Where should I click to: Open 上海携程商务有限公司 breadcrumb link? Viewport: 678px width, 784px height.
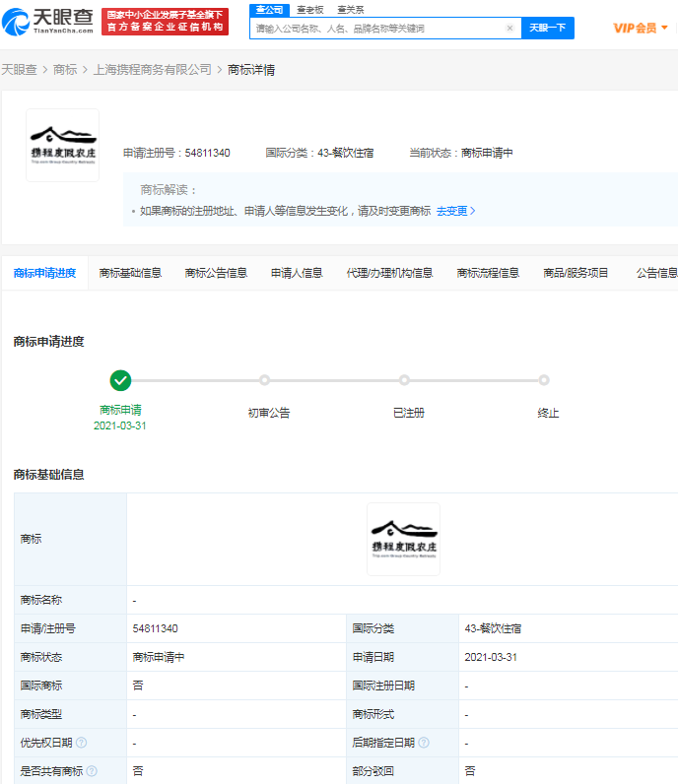click(152, 70)
